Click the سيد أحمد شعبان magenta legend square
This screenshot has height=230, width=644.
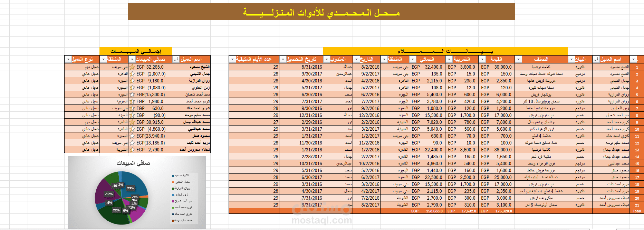pos(173,201)
